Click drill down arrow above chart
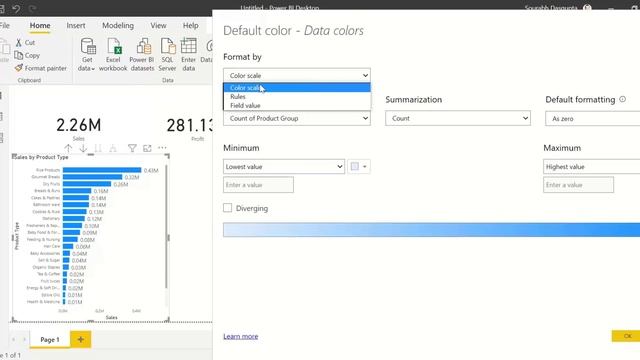This screenshot has height=360, width=640. (83, 148)
